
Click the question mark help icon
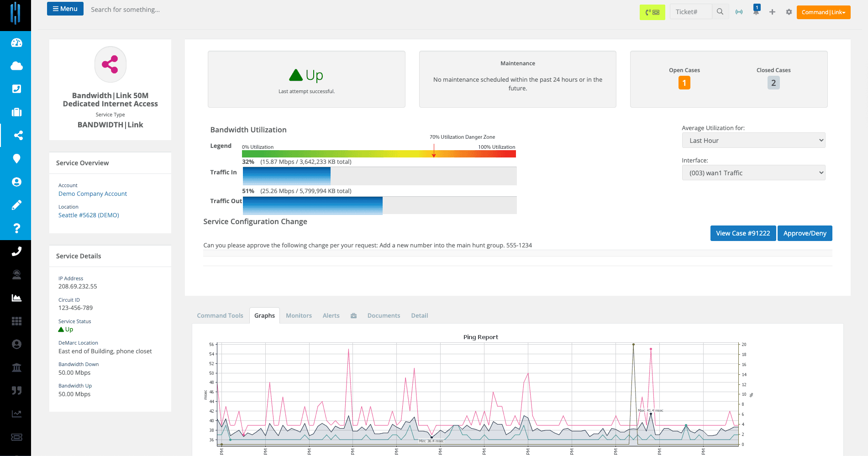tap(16, 228)
